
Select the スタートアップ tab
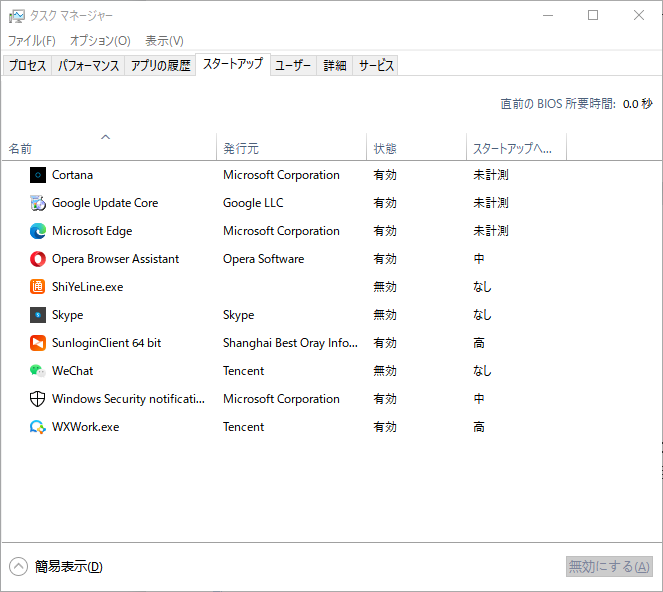(233, 64)
